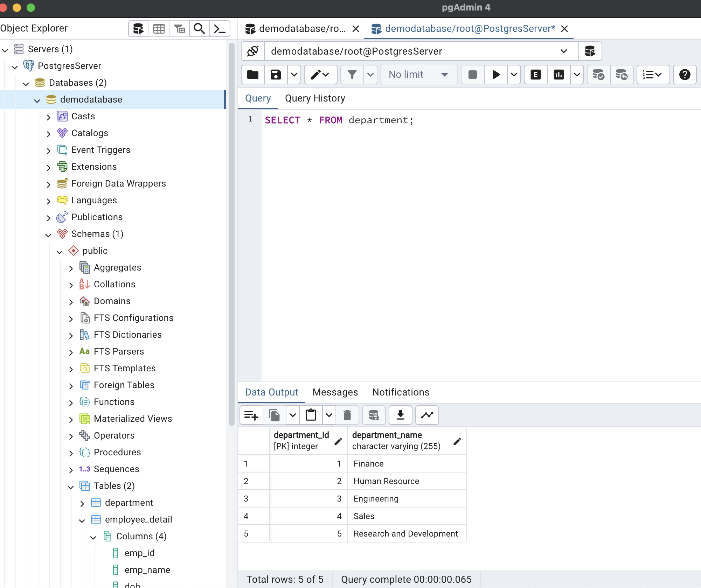Copy selected rows with the copy icon
Viewport: 701px width, 588px height.
[x=275, y=415]
